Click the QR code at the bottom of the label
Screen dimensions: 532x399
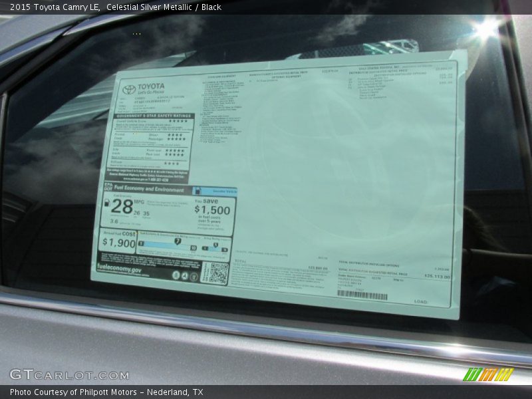[x=217, y=271]
